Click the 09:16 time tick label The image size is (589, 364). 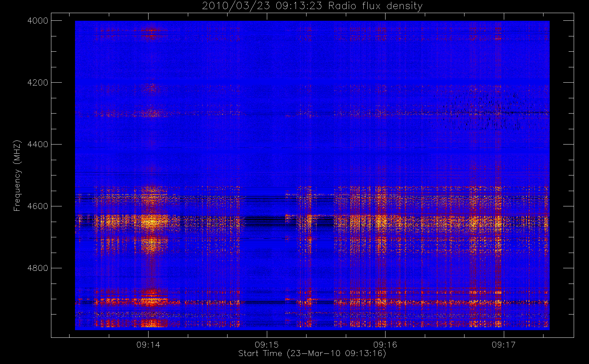[385, 345]
